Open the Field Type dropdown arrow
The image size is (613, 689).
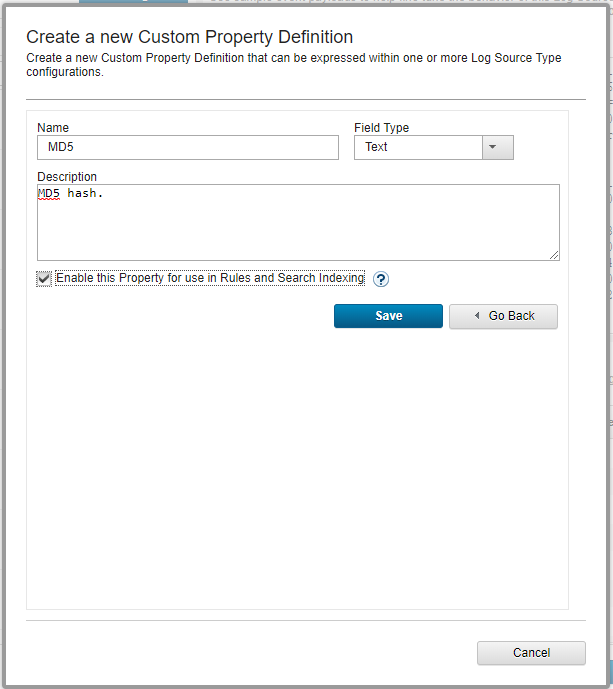point(497,147)
